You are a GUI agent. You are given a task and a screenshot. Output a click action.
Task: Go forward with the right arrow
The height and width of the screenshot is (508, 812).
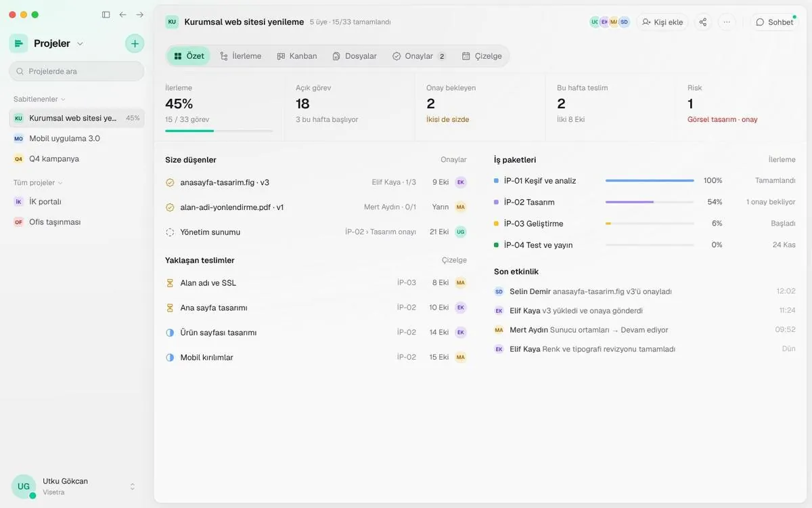click(140, 14)
